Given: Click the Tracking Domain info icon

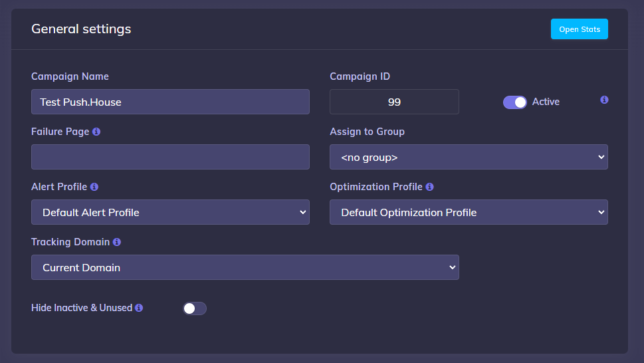Looking at the screenshot, I should pyautogui.click(x=117, y=242).
